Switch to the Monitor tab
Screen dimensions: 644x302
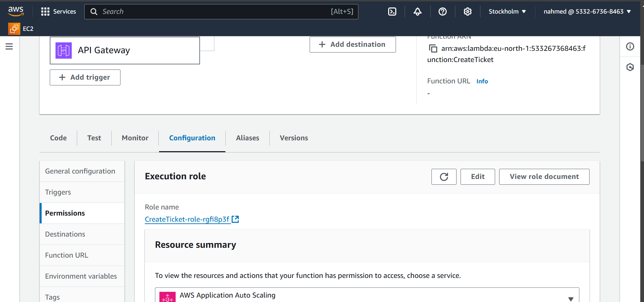(135, 138)
